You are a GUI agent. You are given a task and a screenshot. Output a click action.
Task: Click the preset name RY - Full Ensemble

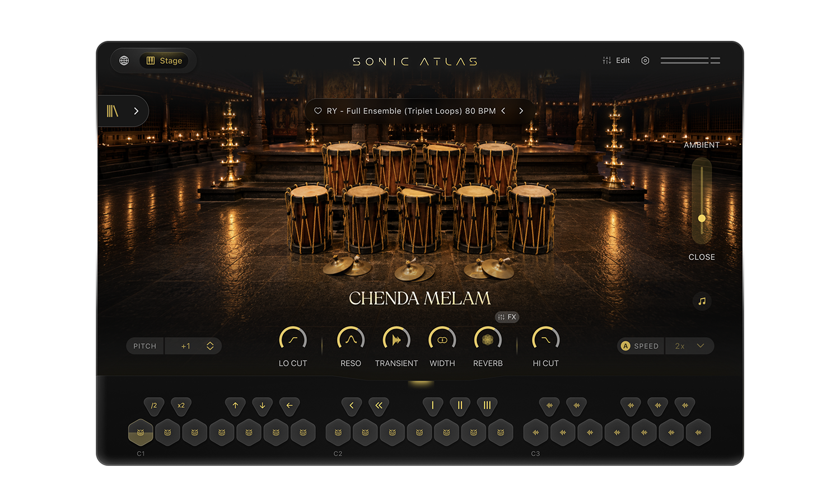[411, 111]
